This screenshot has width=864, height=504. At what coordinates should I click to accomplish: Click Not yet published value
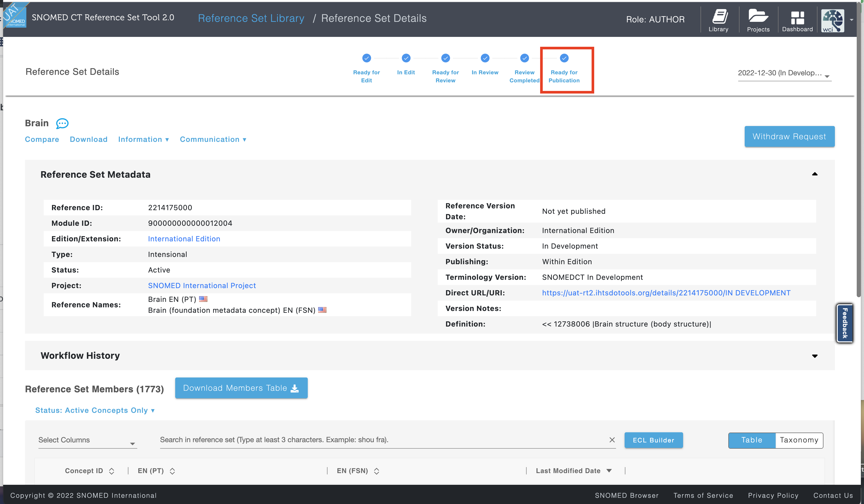tap(574, 211)
